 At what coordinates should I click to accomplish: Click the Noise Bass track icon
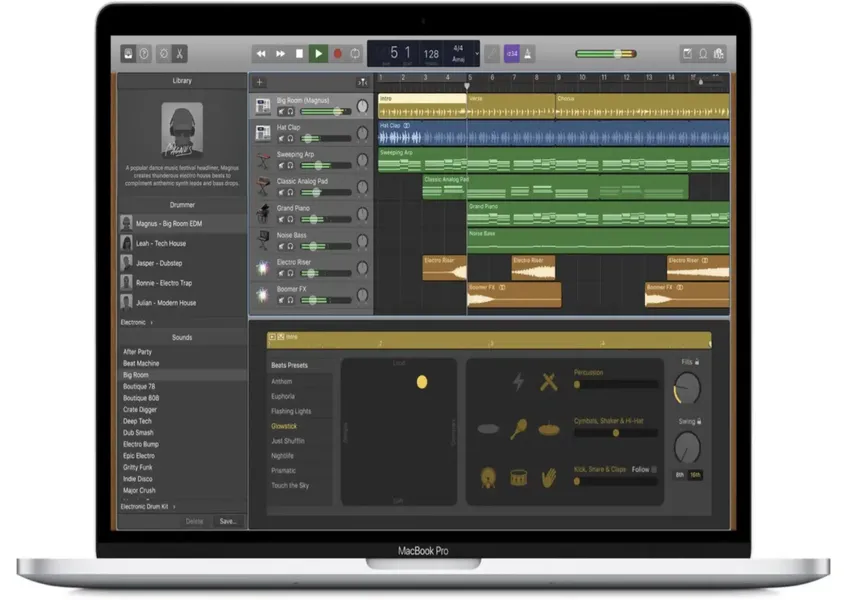[263, 241]
